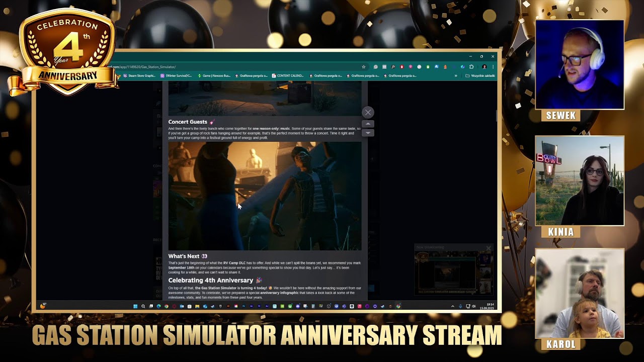Screen dimensions: 644x362
Task: Open the clock and date in the taskbar
Action: click(x=488, y=306)
